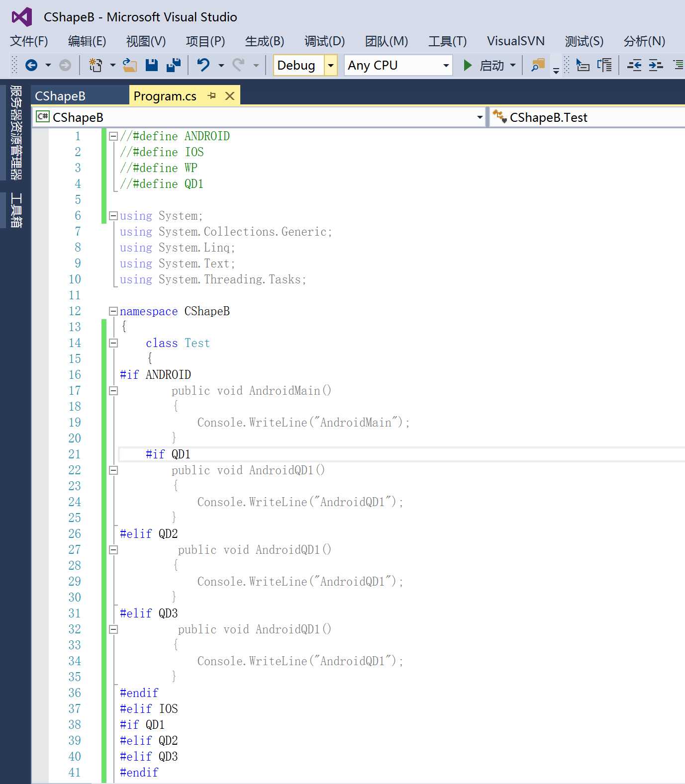
Task: Open the 生成(B) menu
Action: pos(265,41)
